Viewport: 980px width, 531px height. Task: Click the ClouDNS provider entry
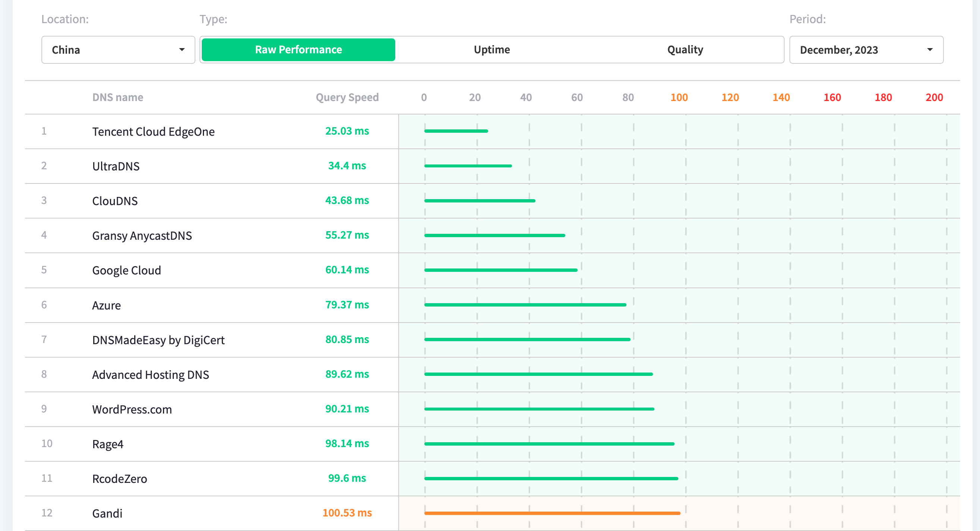115,201
